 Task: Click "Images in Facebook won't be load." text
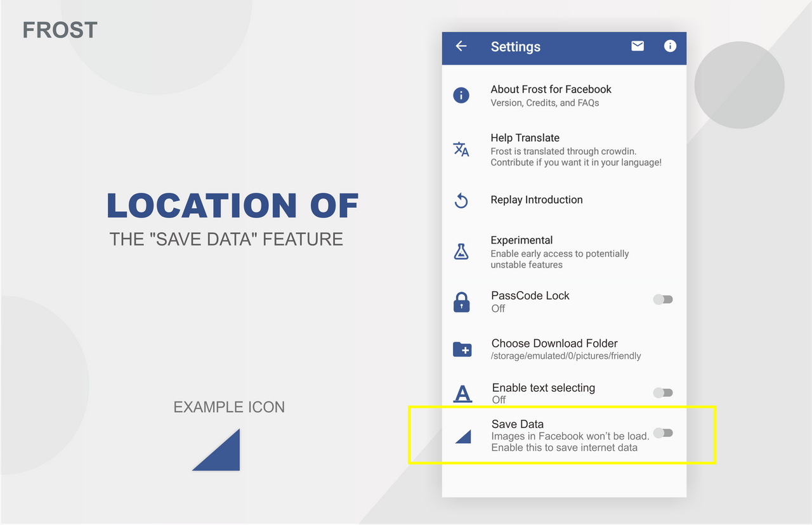click(570, 436)
